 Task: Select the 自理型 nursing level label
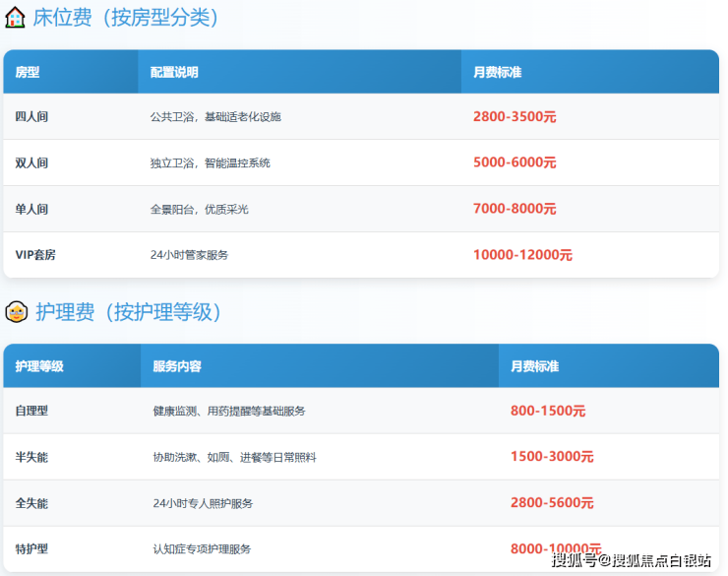(31, 411)
